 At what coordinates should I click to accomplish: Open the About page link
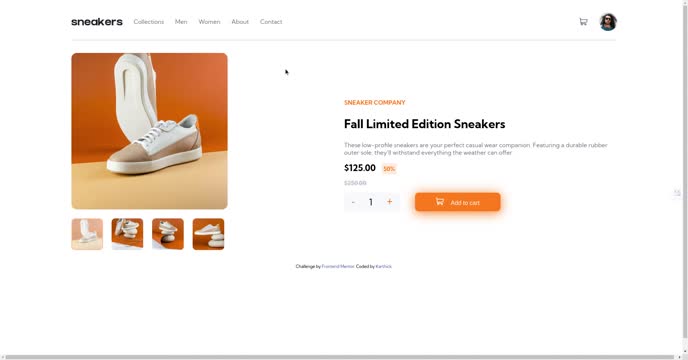[240, 22]
